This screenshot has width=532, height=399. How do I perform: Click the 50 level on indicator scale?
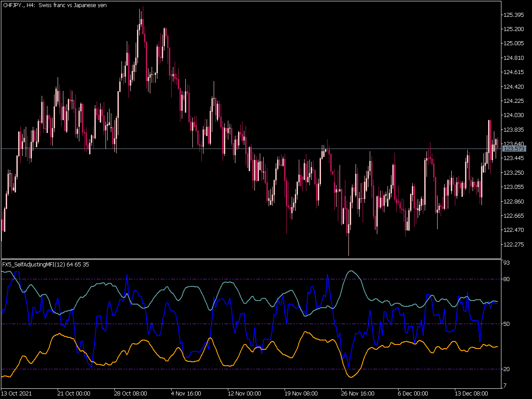pos(507,324)
